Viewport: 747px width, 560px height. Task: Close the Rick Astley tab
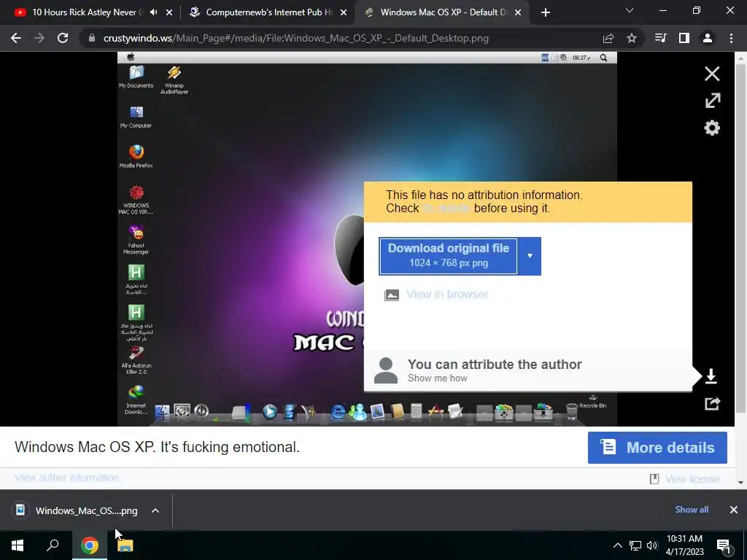169,12
